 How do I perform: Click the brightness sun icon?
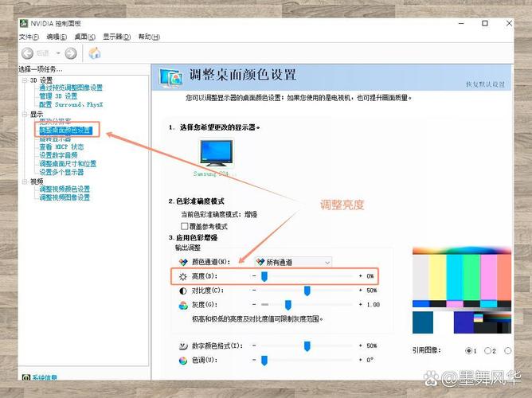183,277
